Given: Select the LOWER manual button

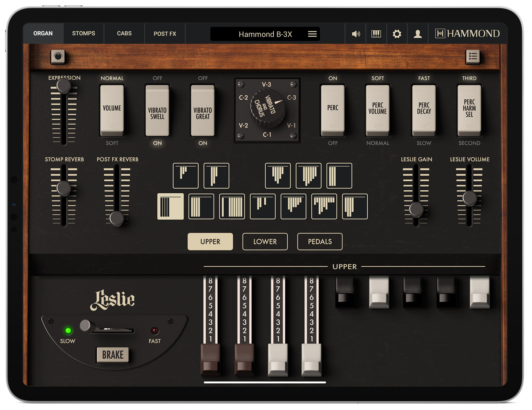Looking at the screenshot, I should [x=265, y=241].
